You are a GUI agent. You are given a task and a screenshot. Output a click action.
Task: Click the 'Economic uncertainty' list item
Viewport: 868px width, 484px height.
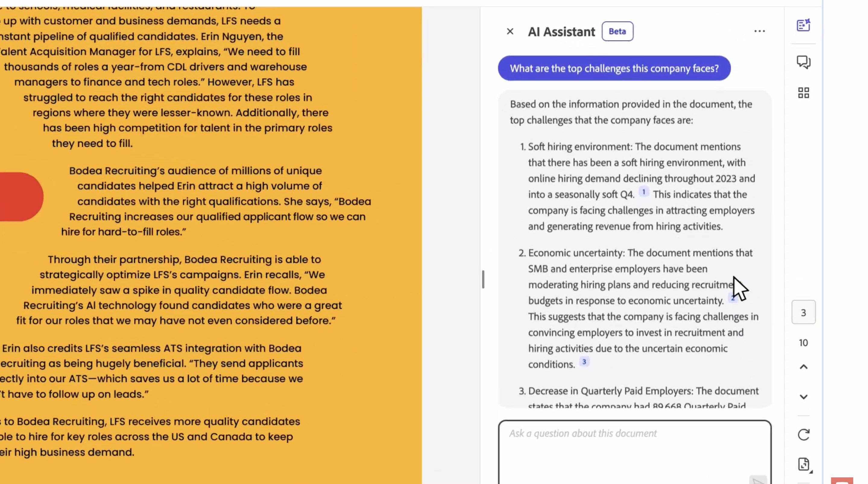click(639, 308)
